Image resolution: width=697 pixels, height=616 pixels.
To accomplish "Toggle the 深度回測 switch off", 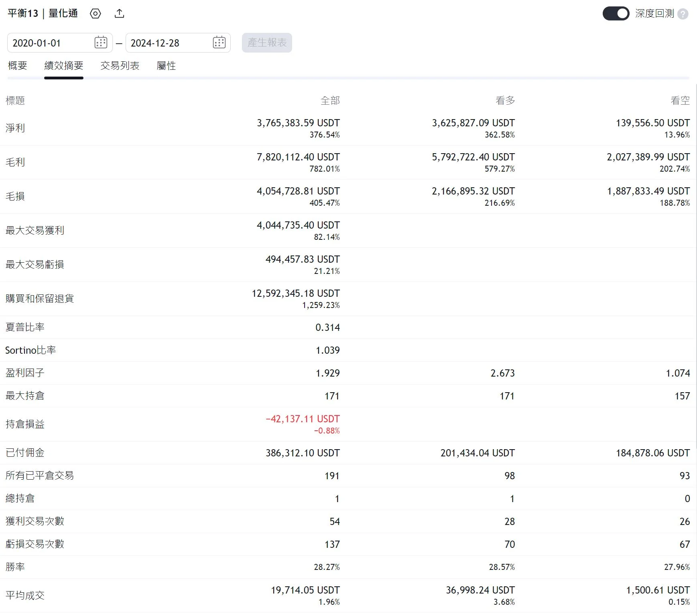I will tap(616, 14).
